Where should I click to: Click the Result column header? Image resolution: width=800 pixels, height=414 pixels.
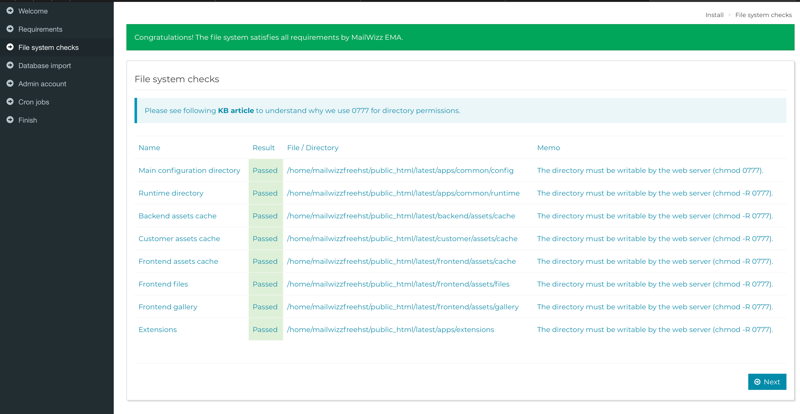pyautogui.click(x=263, y=148)
